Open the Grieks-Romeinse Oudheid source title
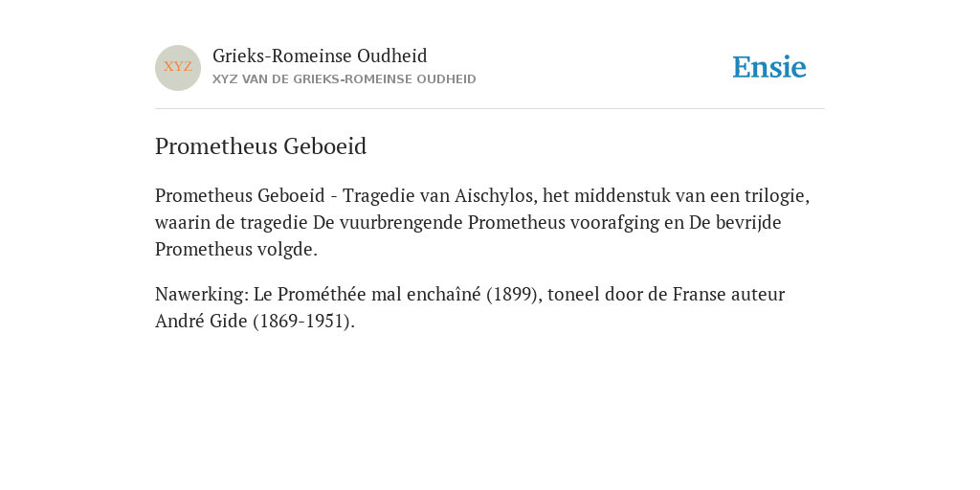Image resolution: width=980 pixels, height=490 pixels. 320,56
